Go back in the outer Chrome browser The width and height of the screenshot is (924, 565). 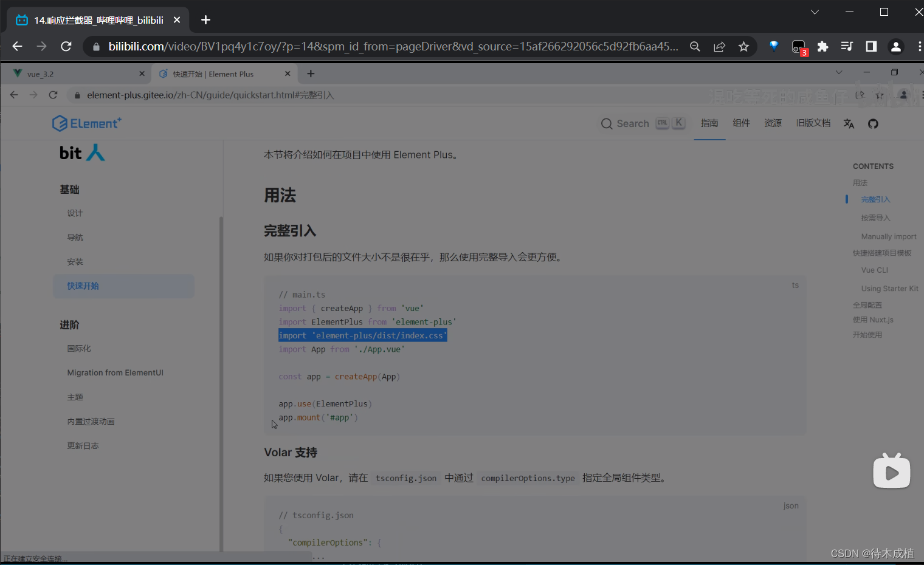pyautogui.click(x=17, y=46)
